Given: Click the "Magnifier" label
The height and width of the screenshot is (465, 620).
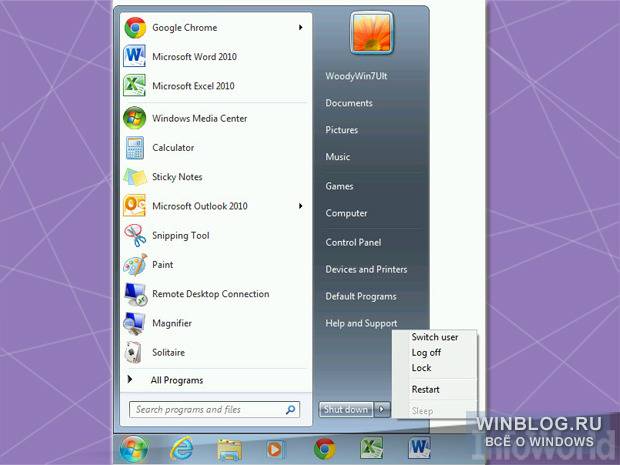Looking at the screenshot, I should click(x=172, y=323).
